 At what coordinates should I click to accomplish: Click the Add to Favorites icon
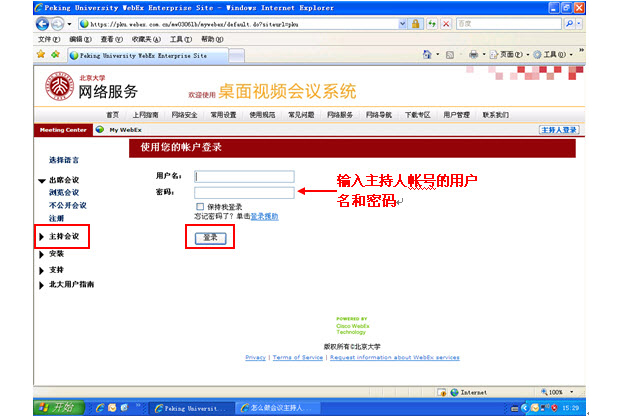[55, 54]
